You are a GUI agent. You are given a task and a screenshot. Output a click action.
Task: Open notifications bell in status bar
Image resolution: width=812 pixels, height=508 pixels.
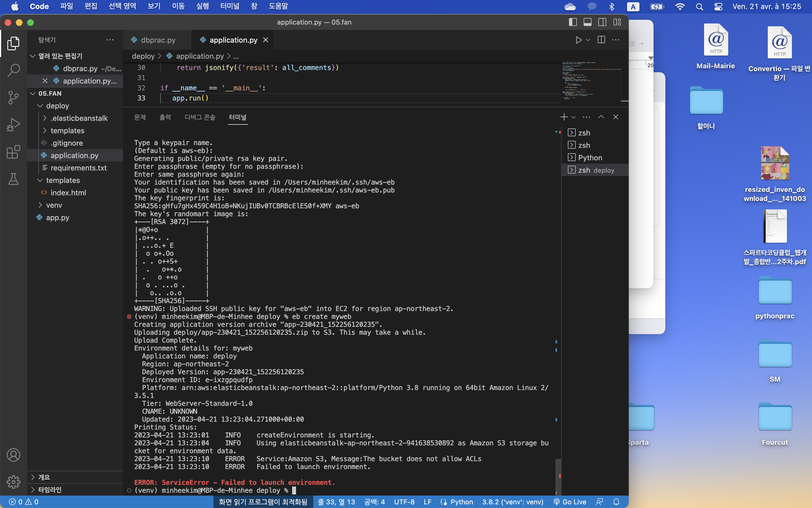616,502
